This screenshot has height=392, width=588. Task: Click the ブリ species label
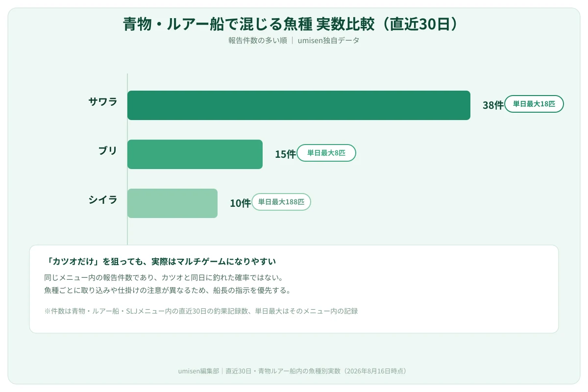(x=108, y=151)
